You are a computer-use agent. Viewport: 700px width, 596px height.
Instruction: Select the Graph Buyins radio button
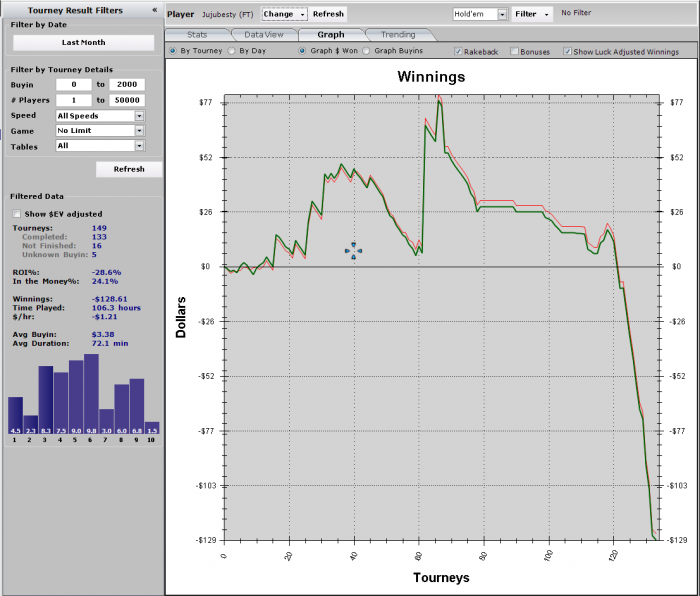click(366, 51)
